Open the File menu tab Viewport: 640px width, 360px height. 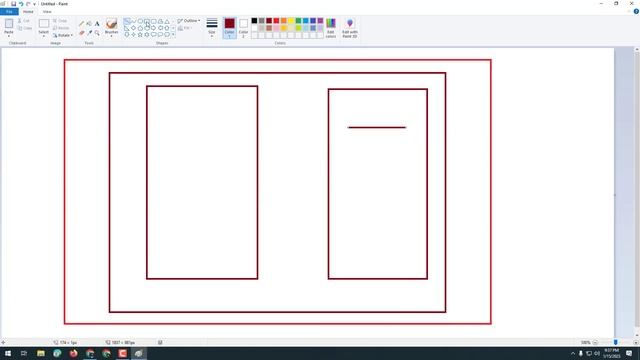click(x=9, y=11)
